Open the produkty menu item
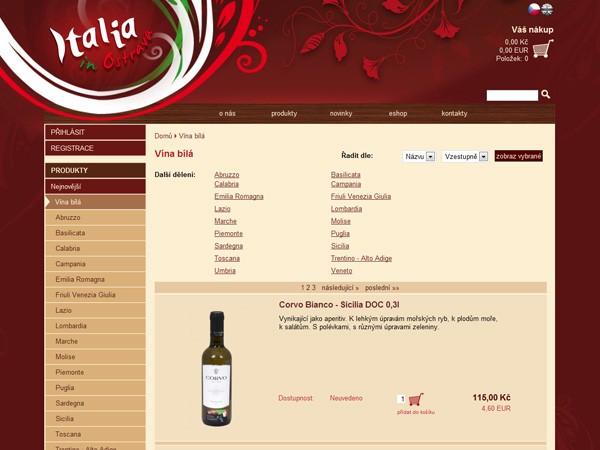Image resolution: width=600 pixels, height=450 pixels. (x=284, y=113)
